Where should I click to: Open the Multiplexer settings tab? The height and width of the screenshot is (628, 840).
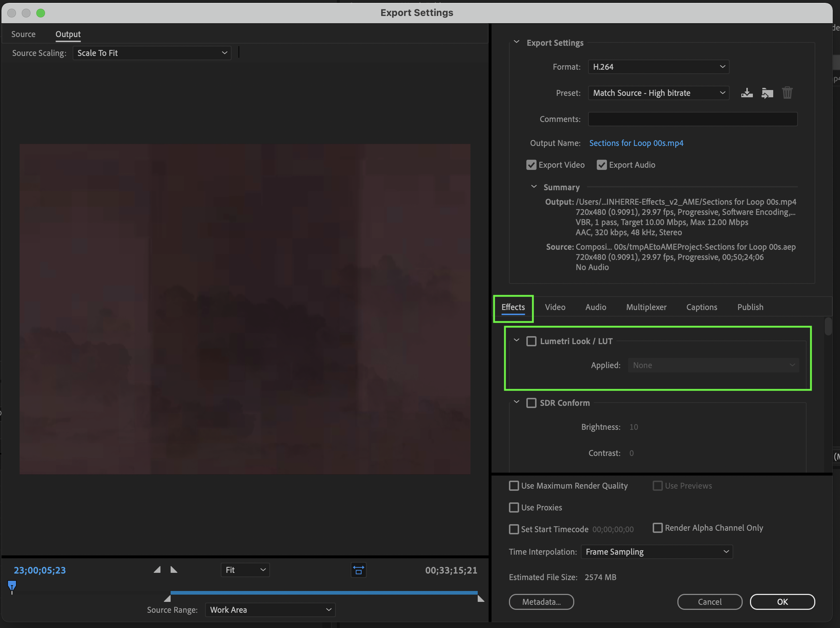[x=646, y=307]
